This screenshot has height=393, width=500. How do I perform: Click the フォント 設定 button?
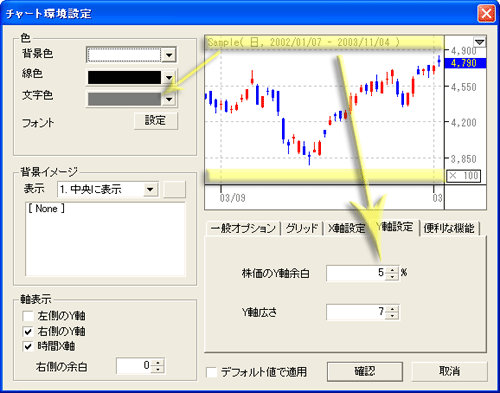pos(156,121)
